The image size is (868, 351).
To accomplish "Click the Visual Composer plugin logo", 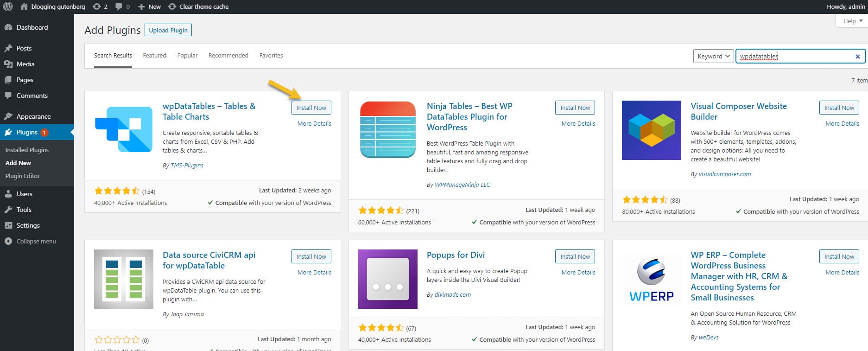I will (652, 130).
